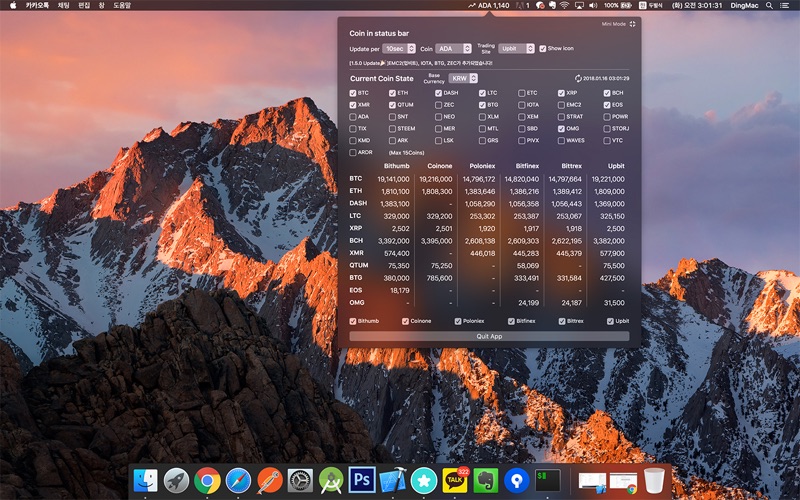Viewport: 800px width, 500px height.
Task: Launch Photoshop from the dock
Action: point(362,480)
